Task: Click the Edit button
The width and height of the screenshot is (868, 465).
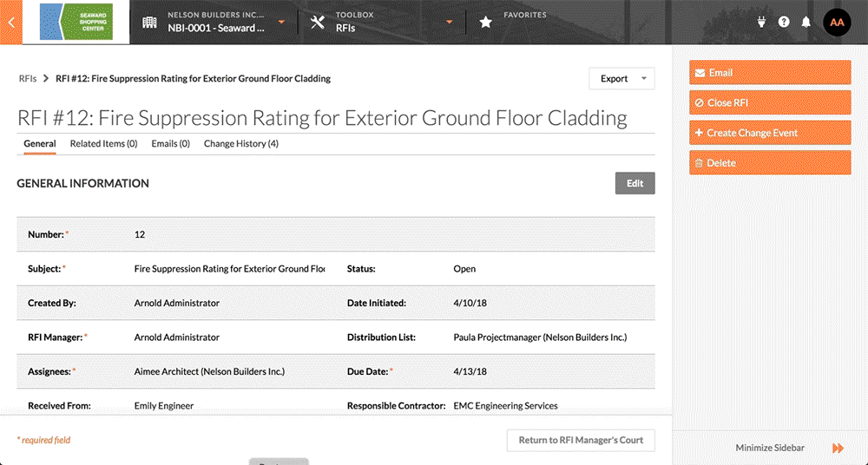Action: pyautogui.click(x=635, y=183)
